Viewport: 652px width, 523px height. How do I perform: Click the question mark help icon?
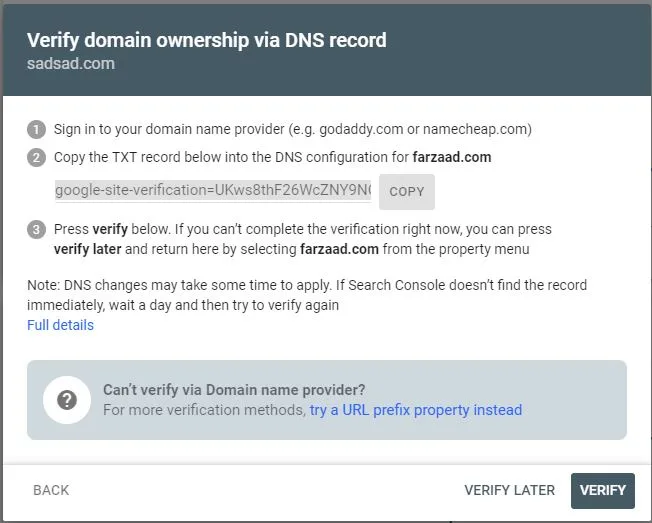click(x=67, y=400)
